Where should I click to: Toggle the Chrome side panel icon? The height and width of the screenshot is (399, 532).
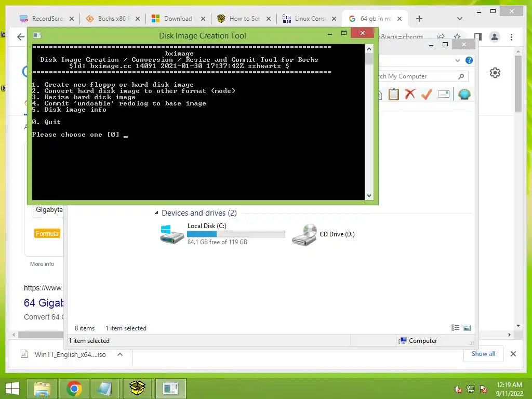click(x=478, y=37)
